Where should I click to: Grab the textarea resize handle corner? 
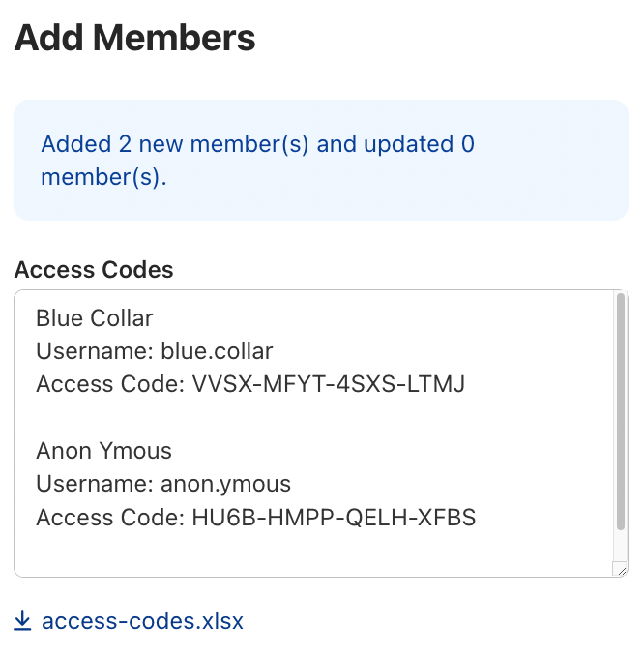click(x=621, y=570)
